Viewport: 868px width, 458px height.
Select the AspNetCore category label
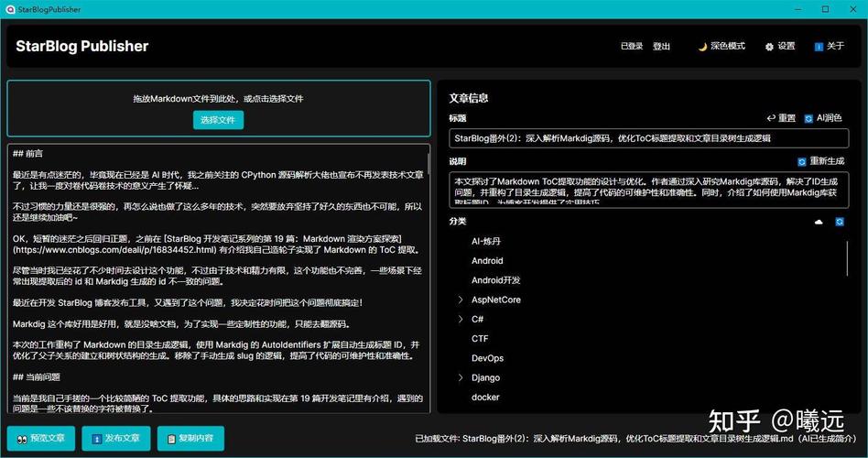tap(496, 300)
